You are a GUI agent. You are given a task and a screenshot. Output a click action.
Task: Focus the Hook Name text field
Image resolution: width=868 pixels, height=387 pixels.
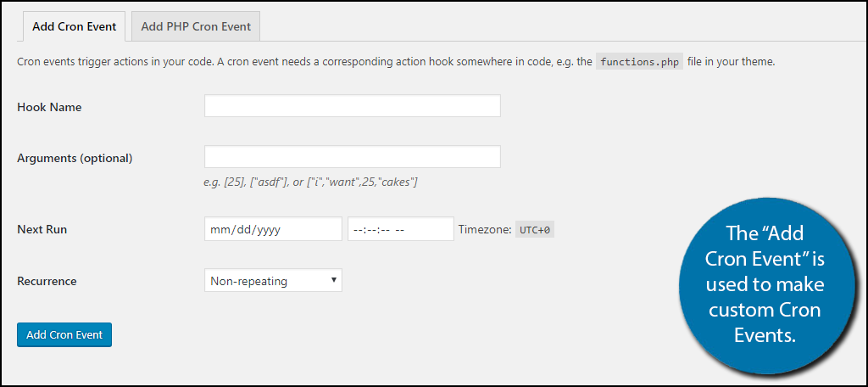[352, 105]
